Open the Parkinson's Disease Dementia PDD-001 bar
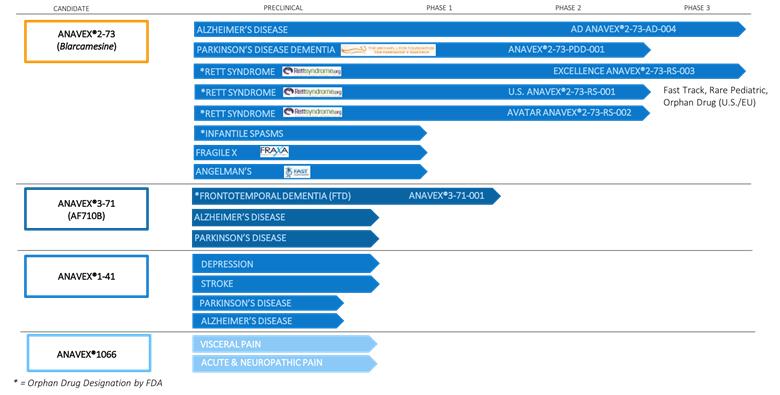The width and height of the screenshot is (780, 395). coord(422,50)
